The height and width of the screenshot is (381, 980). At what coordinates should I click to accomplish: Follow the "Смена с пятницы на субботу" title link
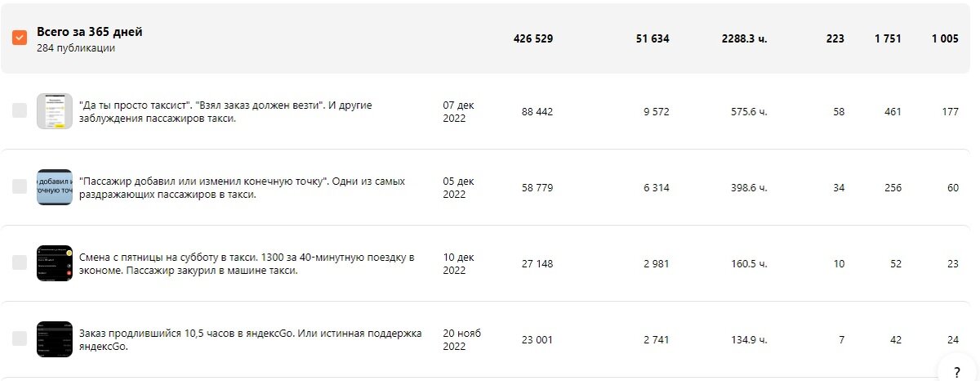click(247, 263)
